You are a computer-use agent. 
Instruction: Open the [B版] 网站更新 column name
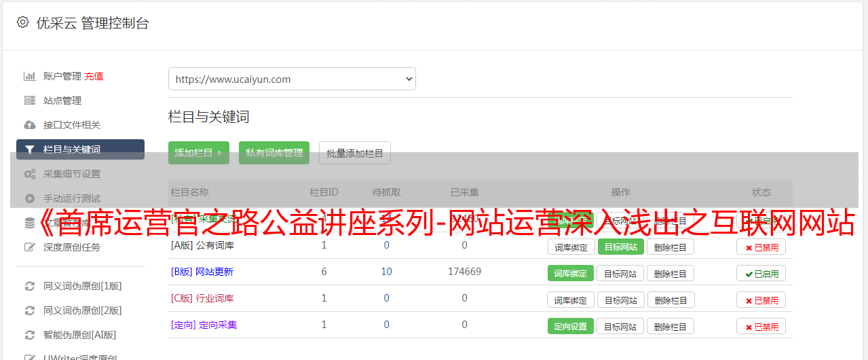(202, 272)
